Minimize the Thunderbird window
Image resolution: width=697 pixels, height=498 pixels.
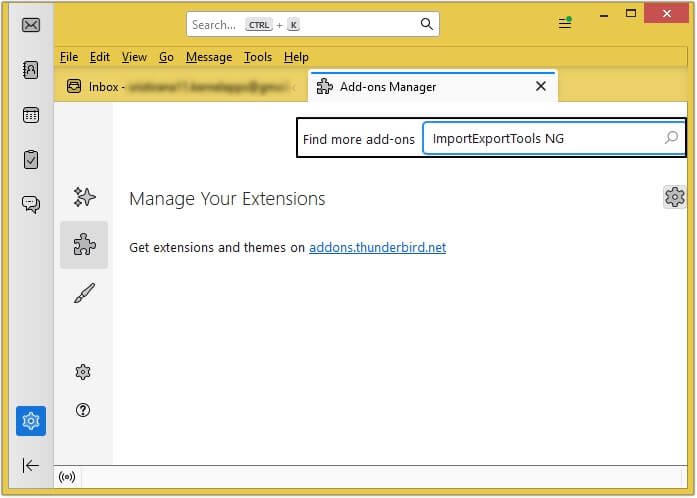click(604, 15)
